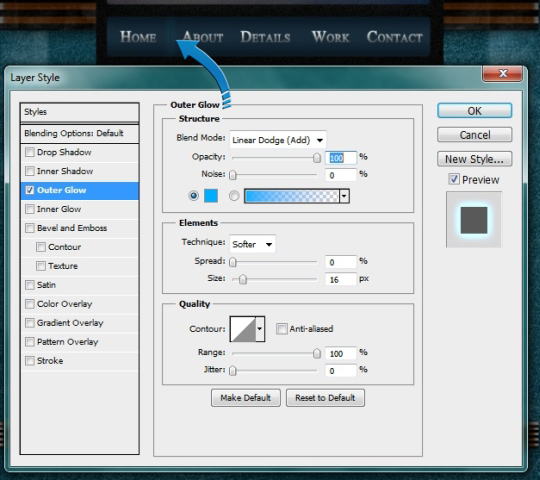Select the solid color radio button
This screenshot has width=540, height=480.
point(194,196)
